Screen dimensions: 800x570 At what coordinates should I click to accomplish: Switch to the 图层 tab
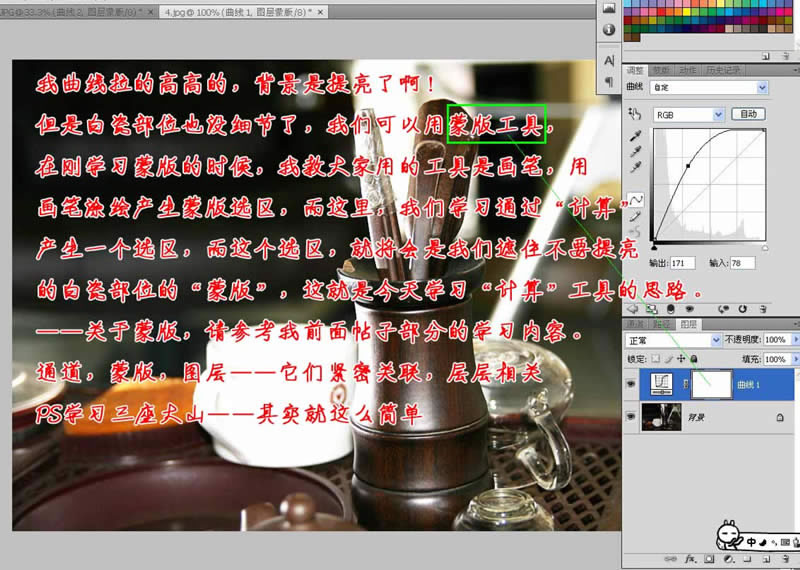(688, 324)
